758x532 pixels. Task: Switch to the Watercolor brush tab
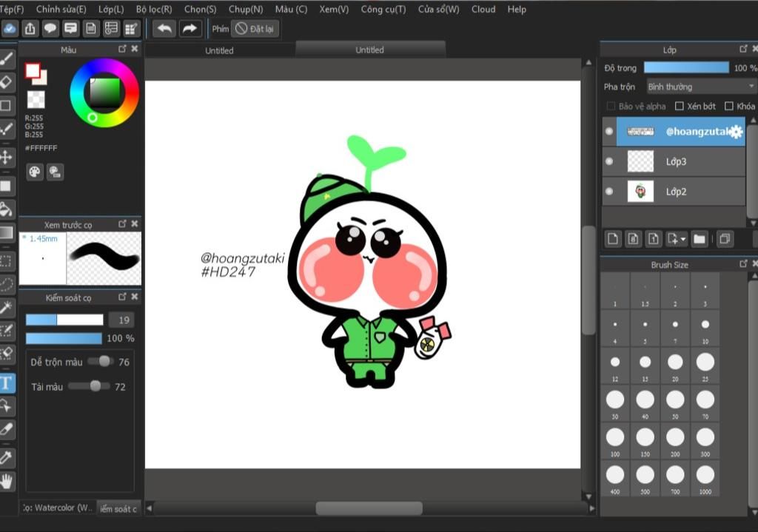(57, 508)
